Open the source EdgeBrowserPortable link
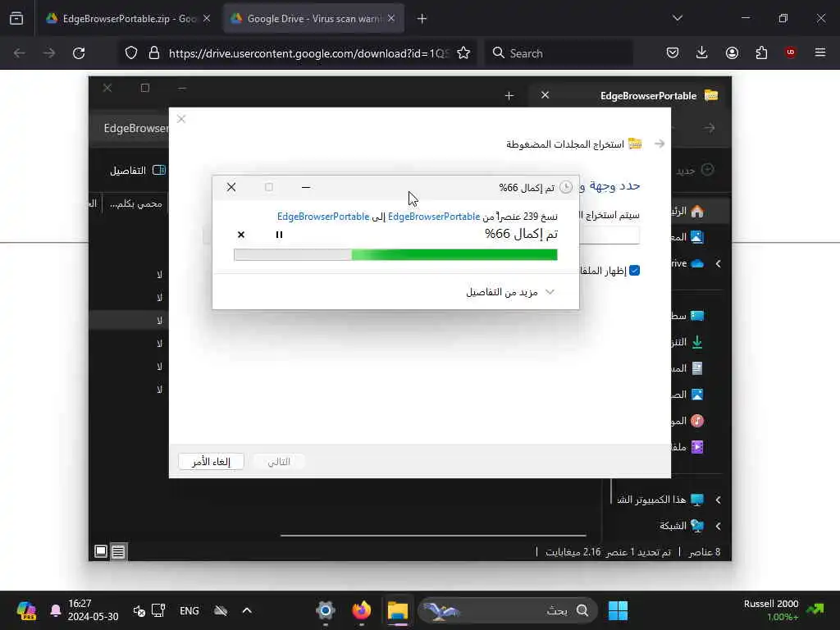Viewport: 840px width, 630px height. pos(434,217)
